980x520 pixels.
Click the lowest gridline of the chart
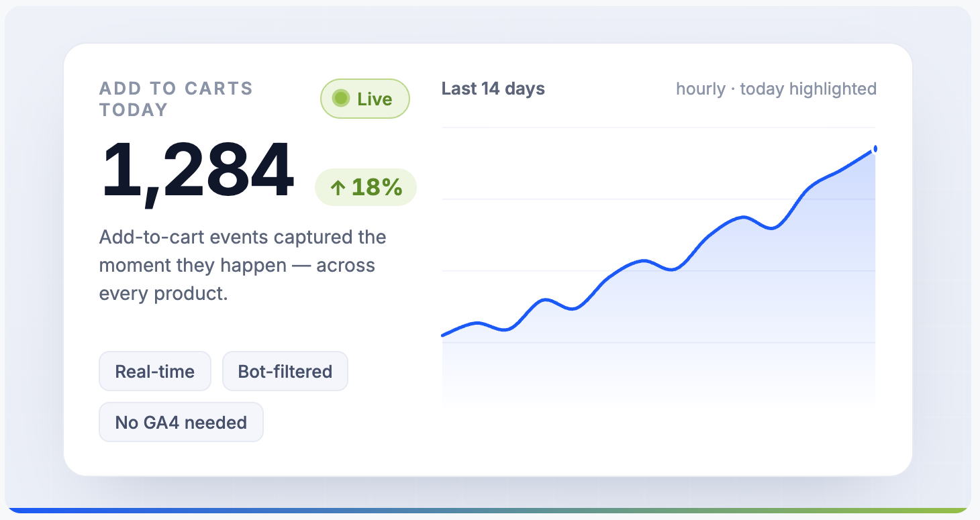[x=658, y=342]
